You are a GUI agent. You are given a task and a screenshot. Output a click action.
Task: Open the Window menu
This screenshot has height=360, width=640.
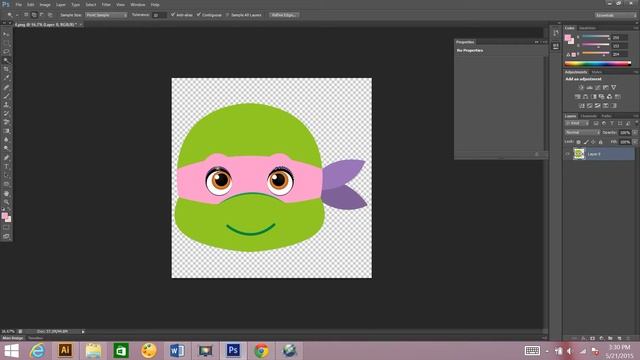138,4
